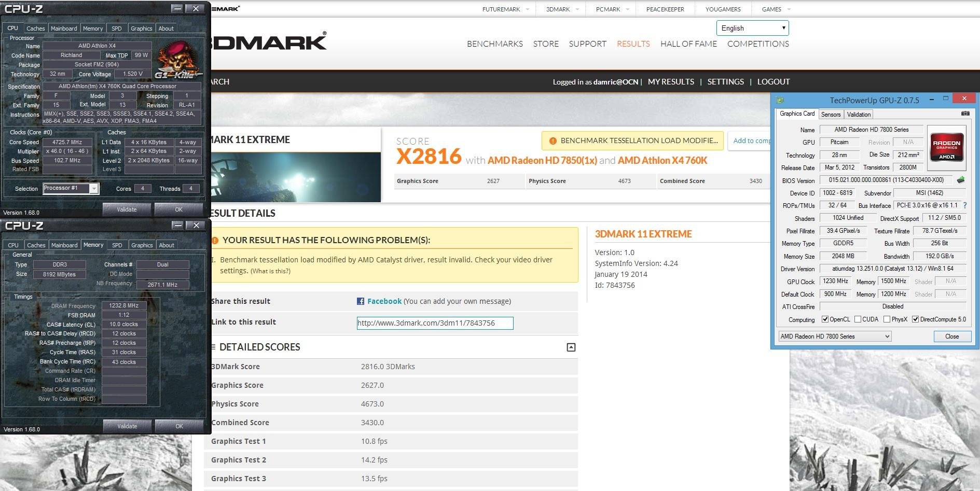Click Bus Interface question mark in GPU-Z
This screenshot has width=980, height=491.
[x=964, y=205]
